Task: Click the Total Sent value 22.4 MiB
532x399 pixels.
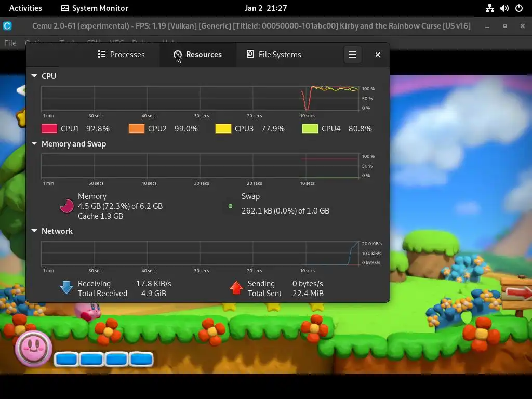Action: [308, 293]
